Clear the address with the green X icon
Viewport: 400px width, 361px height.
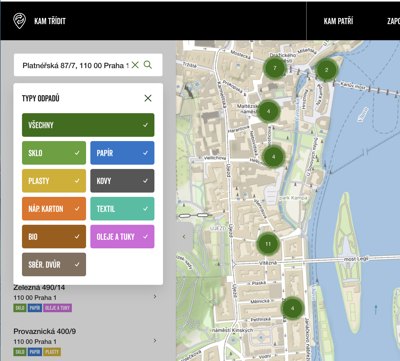click(135, 65)
